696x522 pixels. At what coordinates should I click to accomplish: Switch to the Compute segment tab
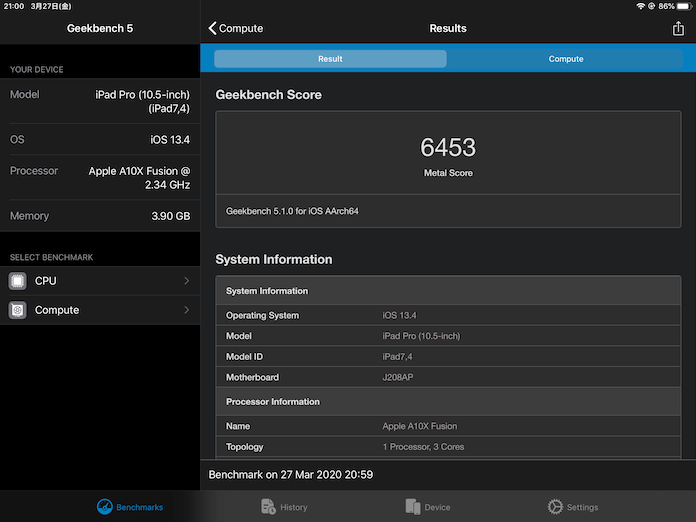point(566,59)
